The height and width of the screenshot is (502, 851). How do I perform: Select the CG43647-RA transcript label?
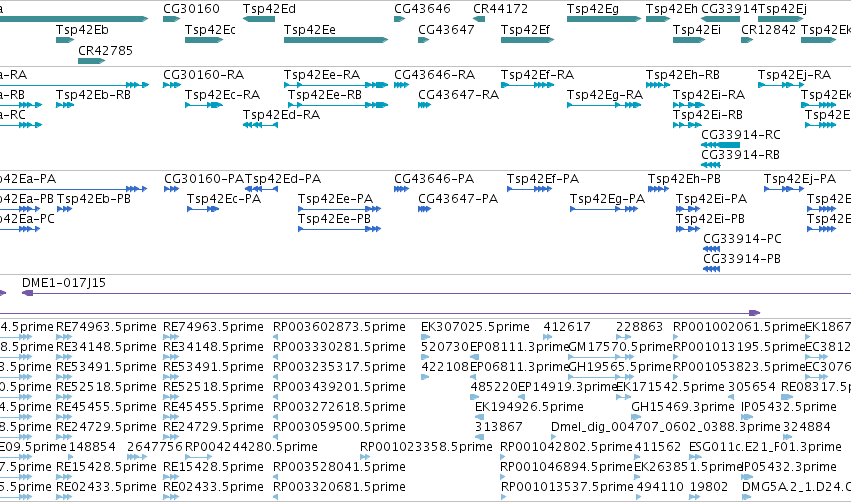[x=459, y=95]
